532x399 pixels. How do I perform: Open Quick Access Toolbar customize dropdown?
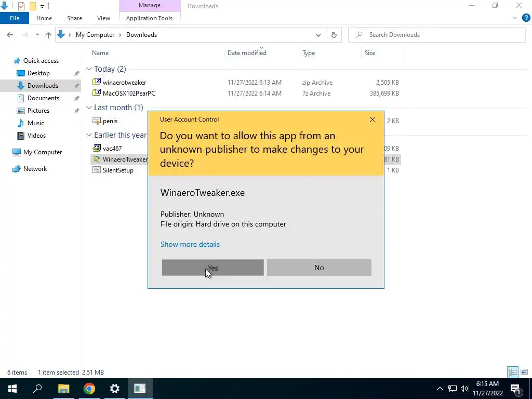coord(43,6)
